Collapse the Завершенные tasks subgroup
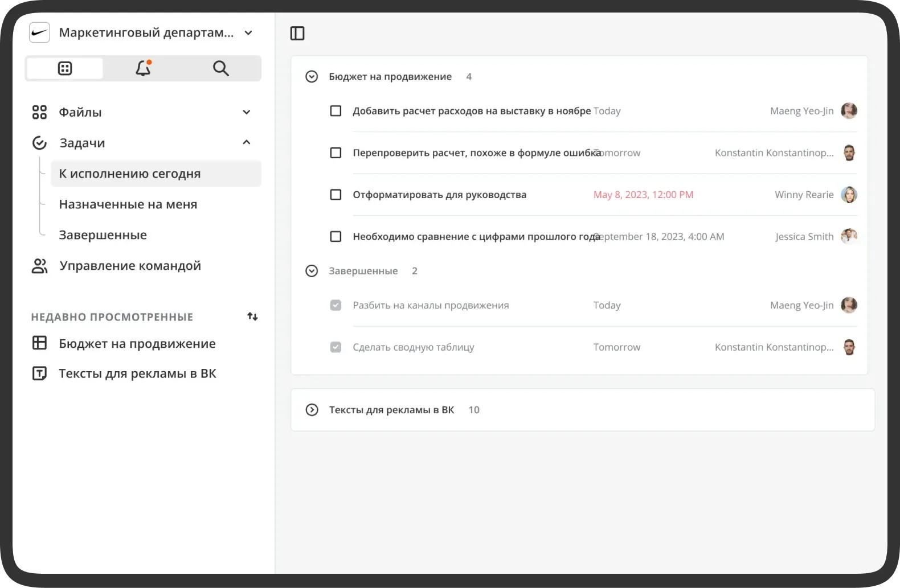900x588 pixels. coord(312,271)
